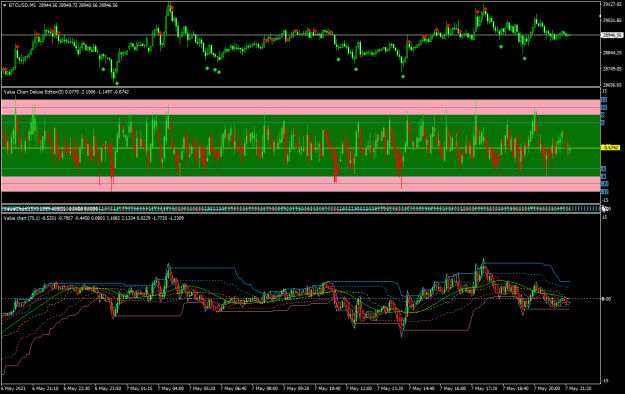
Task: Click the narrow indicator strip between Value Chart panels
Action: [301, 209]
